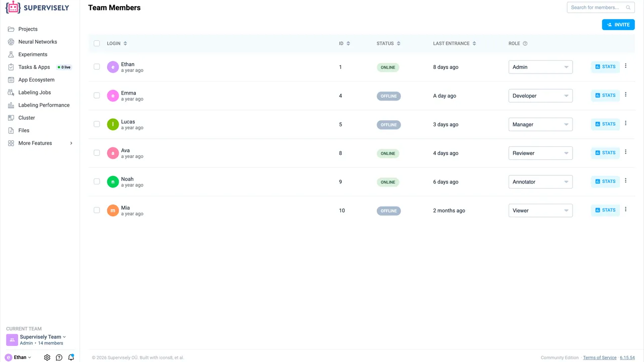Sort by Login column arrows
The width and height of the screenshot is (644, 362).
coord(125,44)
